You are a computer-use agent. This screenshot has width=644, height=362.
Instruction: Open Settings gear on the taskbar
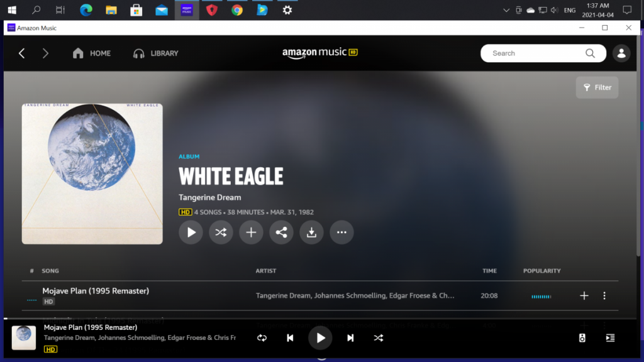[x=287, y=10]
